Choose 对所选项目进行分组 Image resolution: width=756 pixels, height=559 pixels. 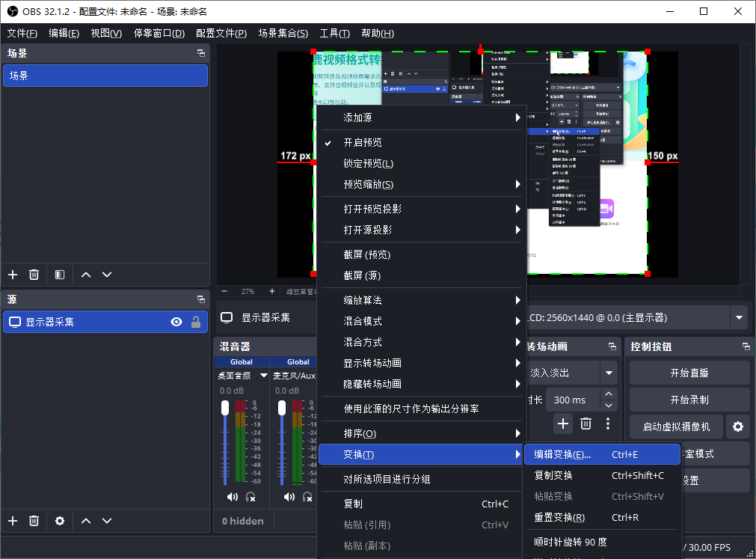coord(422,480)
